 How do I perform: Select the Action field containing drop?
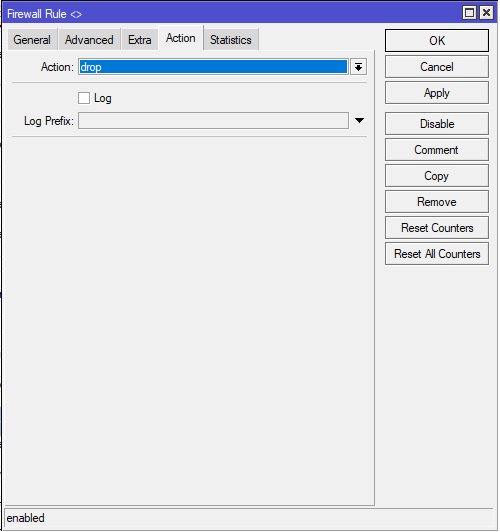click(x=213, y=67)
